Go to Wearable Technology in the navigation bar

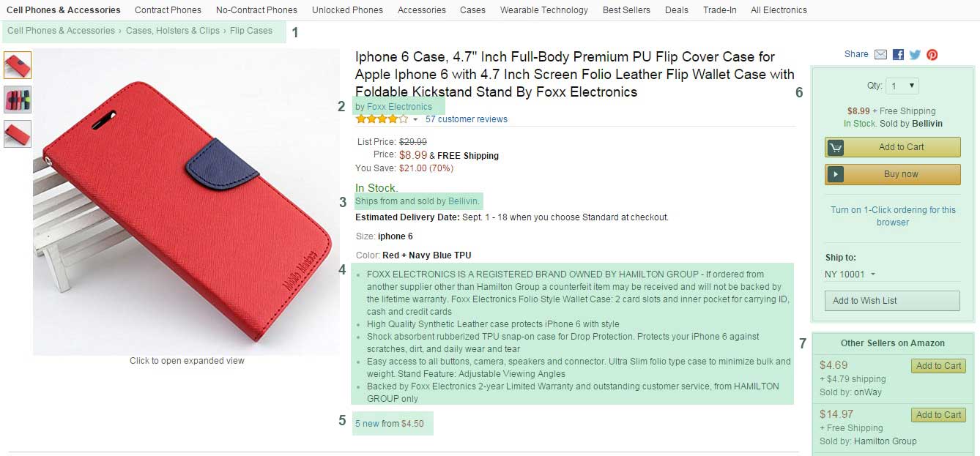543,10
